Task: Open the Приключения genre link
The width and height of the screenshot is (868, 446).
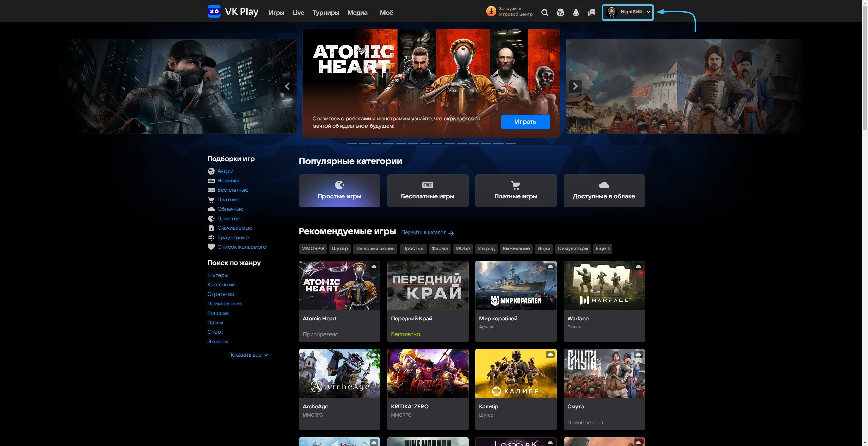Action: coord(225,304)
